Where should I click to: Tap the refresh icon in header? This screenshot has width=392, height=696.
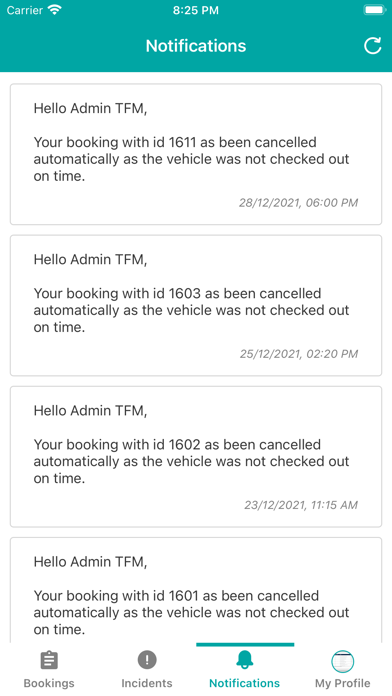tap(372, 46)
